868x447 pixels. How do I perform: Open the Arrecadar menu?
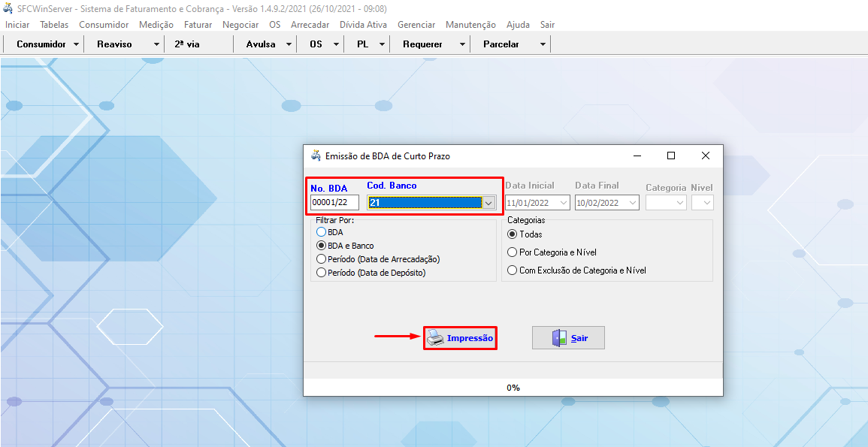pos(310,25)
